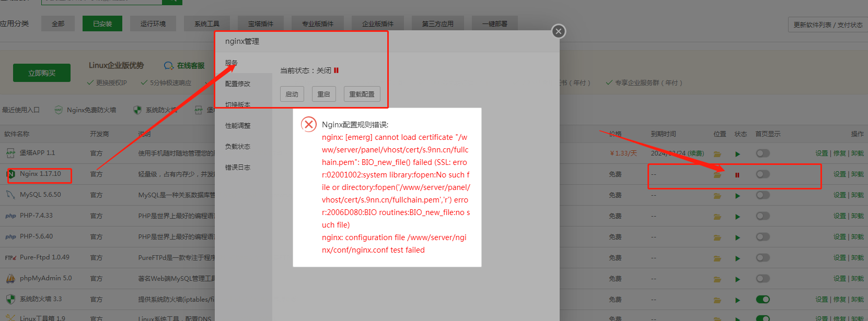
Task: Click the green running icon for PHP-7.4.33
Action: click(x=737, y=217)
